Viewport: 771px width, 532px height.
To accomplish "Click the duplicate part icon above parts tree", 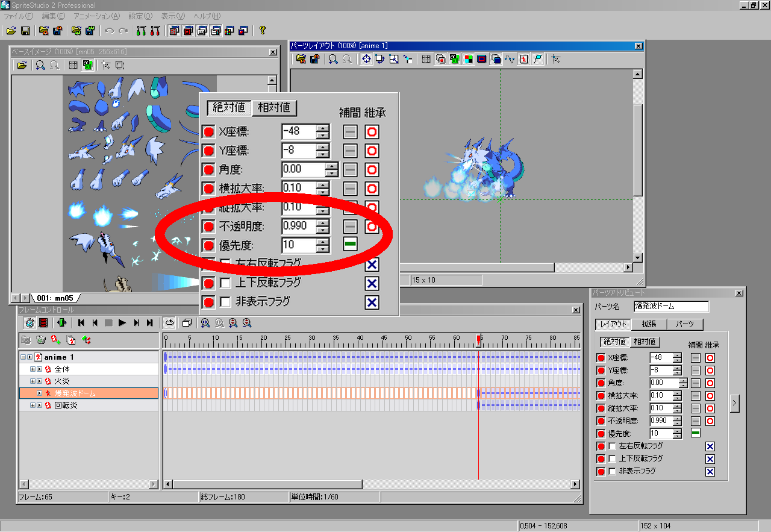I will 71,340.
